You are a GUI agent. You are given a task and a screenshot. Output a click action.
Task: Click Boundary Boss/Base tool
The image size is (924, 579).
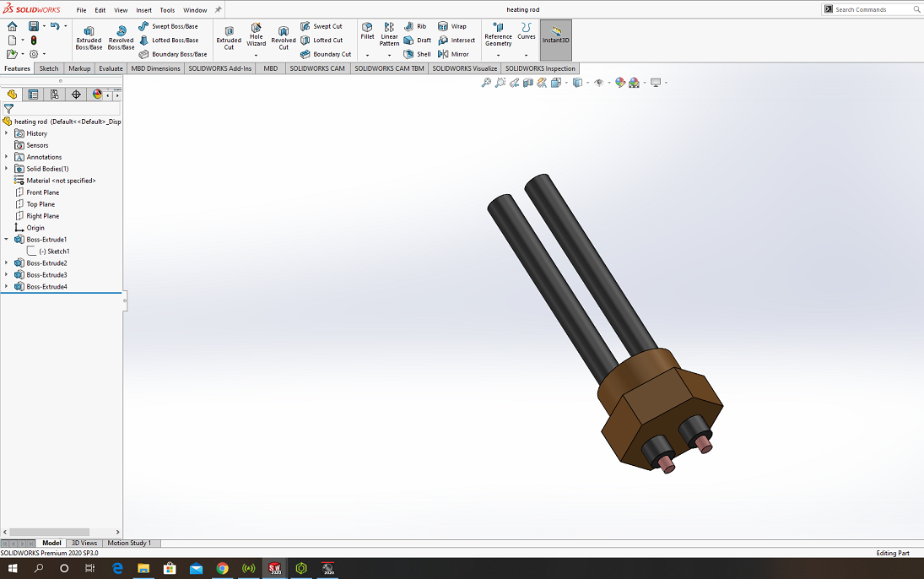(173, 54)
